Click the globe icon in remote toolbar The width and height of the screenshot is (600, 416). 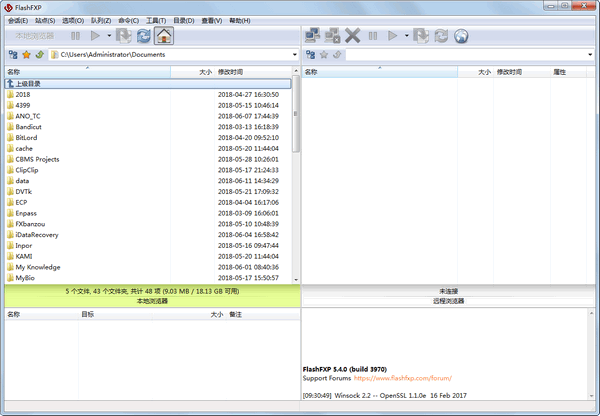click(x=461, y=35)
